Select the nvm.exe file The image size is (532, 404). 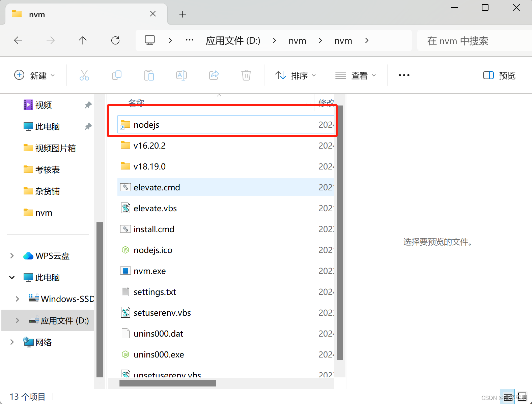click(x=225, y=271)
